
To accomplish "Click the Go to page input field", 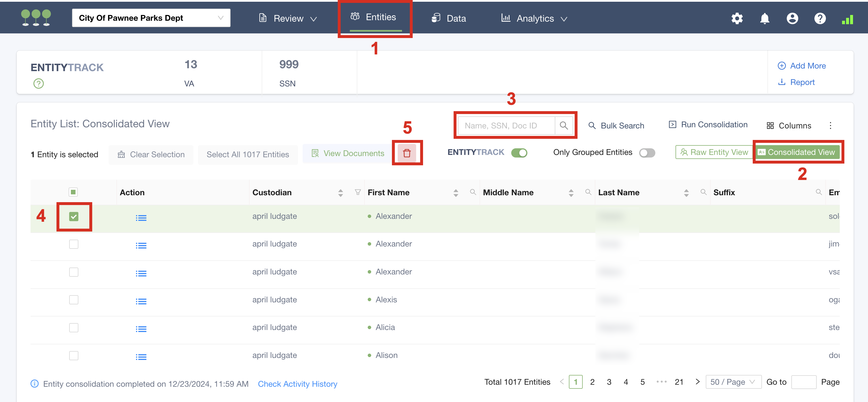I will tap(803, 382).
